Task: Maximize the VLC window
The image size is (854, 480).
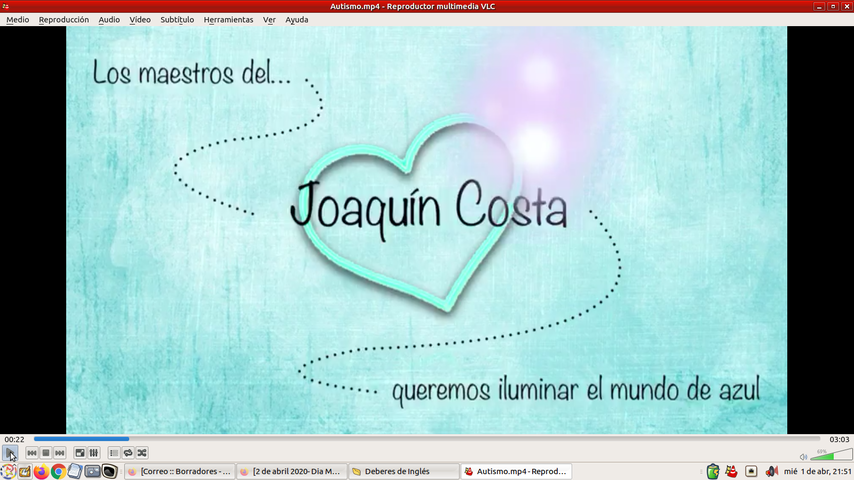Action: point(833,6)
